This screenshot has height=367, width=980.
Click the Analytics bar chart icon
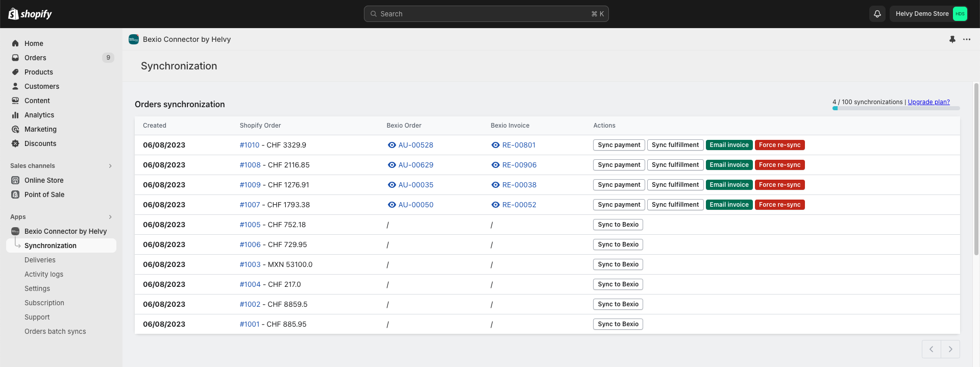(x=15, y=115)
